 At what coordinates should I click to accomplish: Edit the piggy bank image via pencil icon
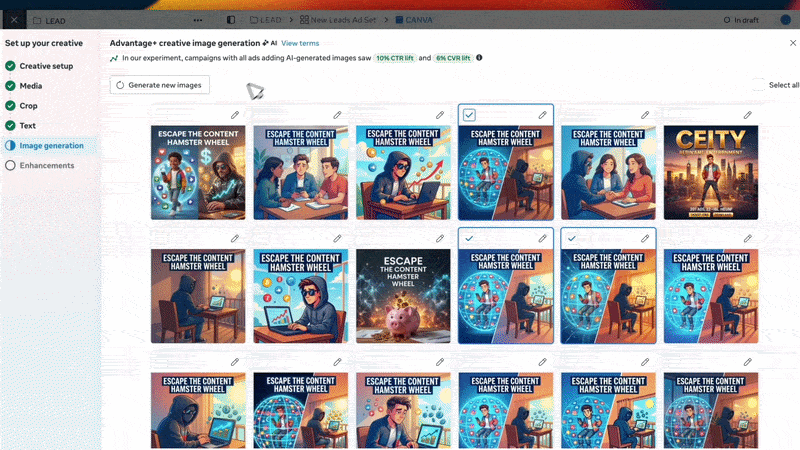(x=439, y=239)
